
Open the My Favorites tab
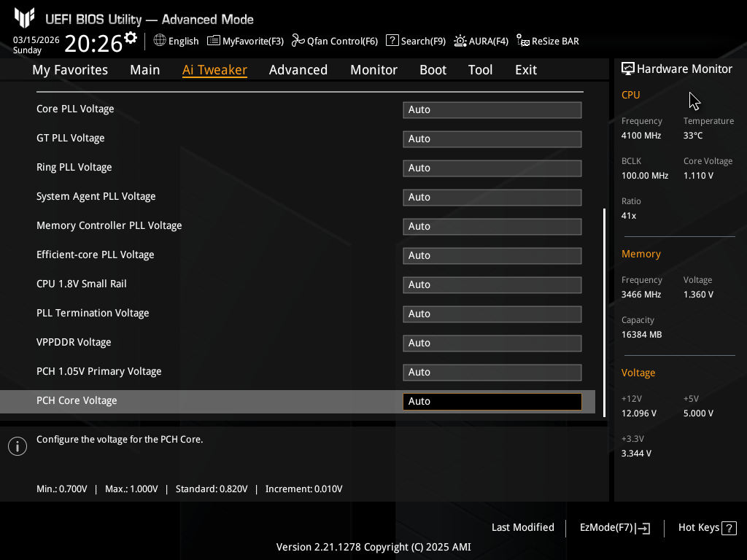point(70,70)
